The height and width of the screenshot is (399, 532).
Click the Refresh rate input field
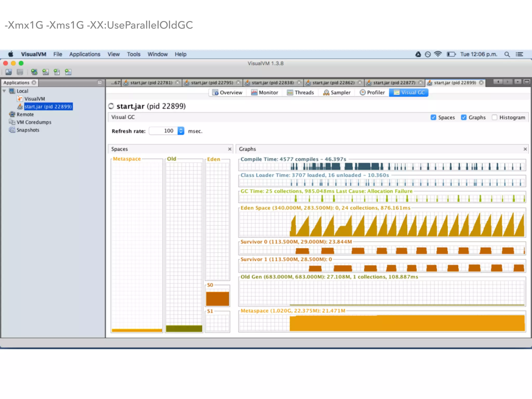click(x=163, y=131)
